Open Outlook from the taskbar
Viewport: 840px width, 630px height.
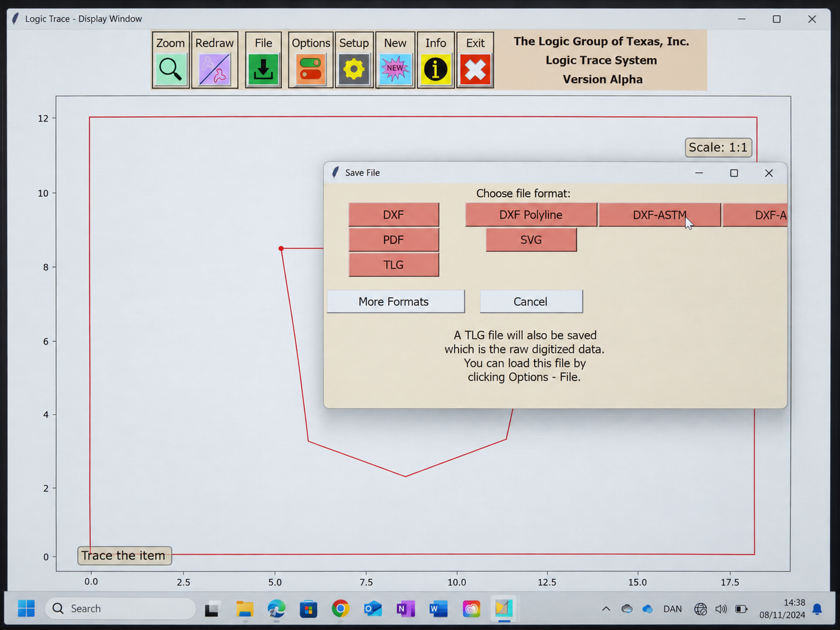372,609
